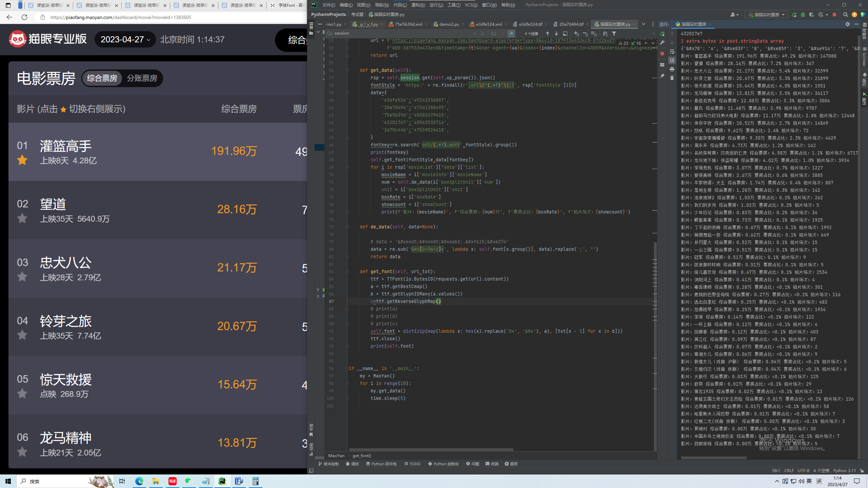Unstar the 灌篮高手 movie row
This screenshot has width=868, height=488.
point(22,160)
